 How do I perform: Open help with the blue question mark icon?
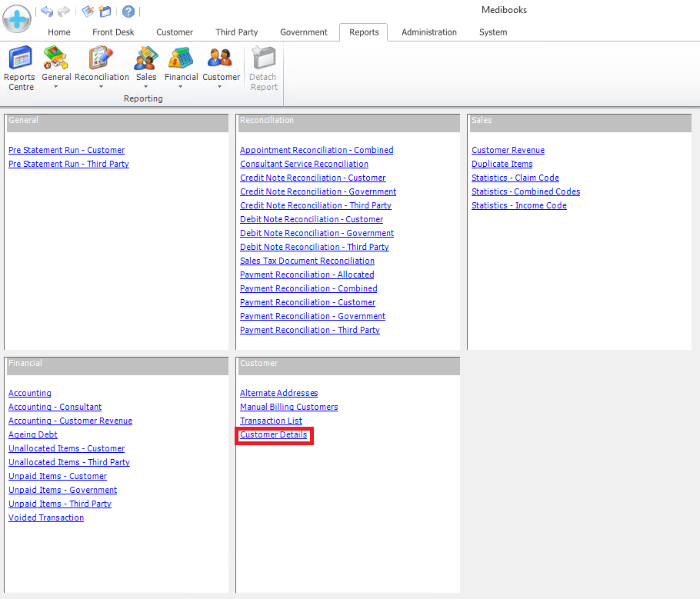[x=128, y=12]
